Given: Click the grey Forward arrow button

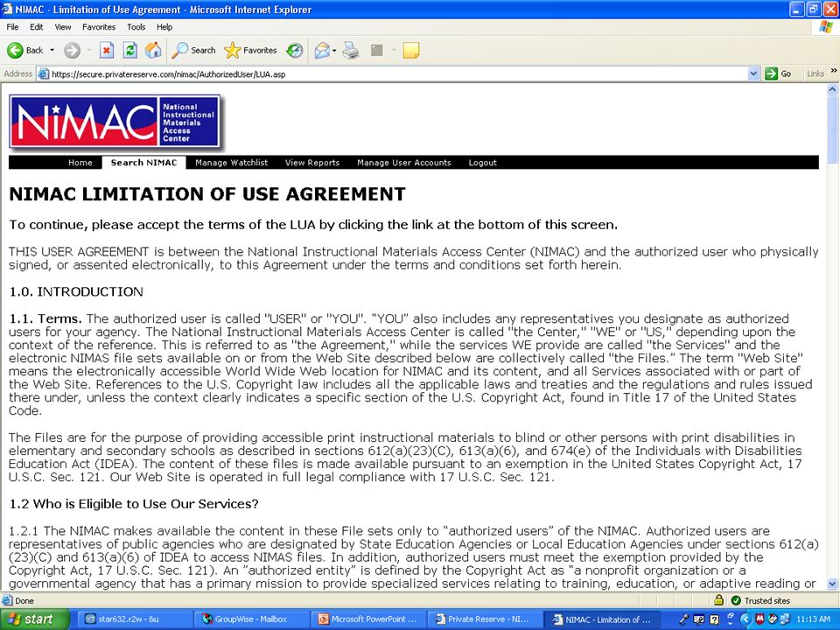Looking at the screenshot, I should 72,51.
